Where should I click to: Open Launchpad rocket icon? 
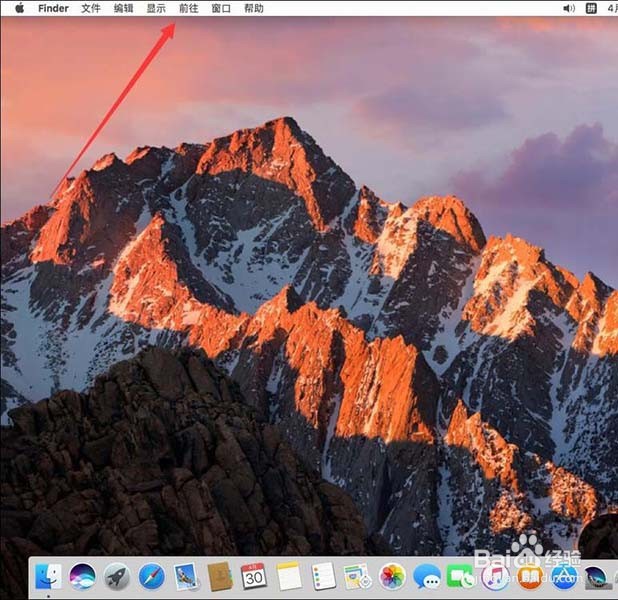click(x=117, y=576)
